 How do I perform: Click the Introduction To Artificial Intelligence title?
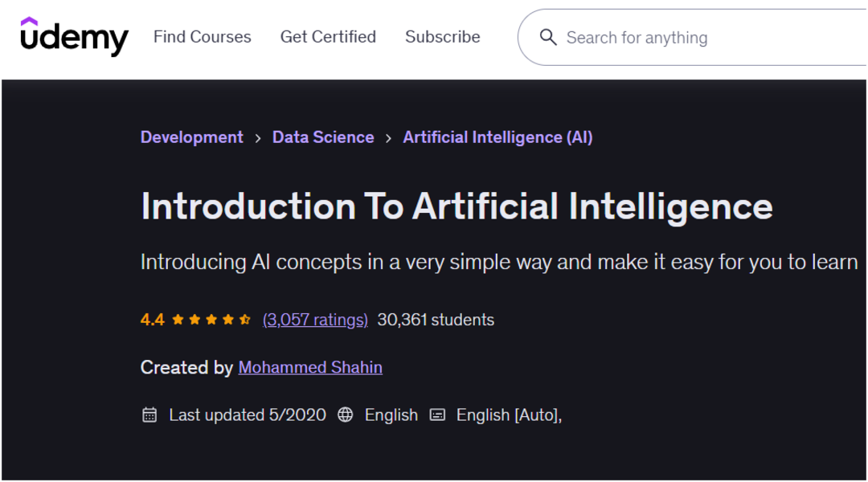pos(457,206)
